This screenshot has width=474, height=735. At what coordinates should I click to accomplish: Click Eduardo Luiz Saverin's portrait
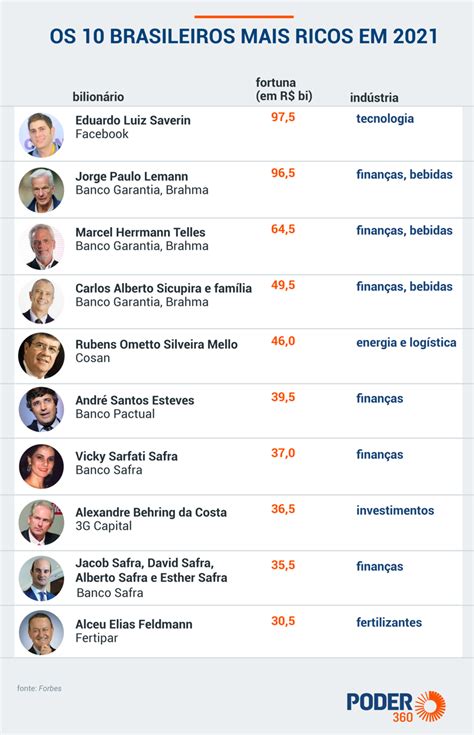point(41,135)
